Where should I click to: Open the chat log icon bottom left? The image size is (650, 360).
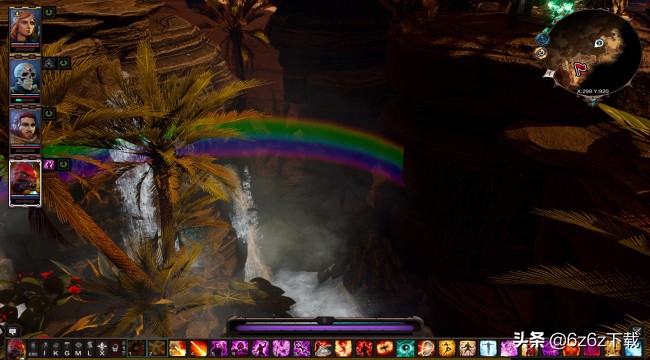(12, 331)
